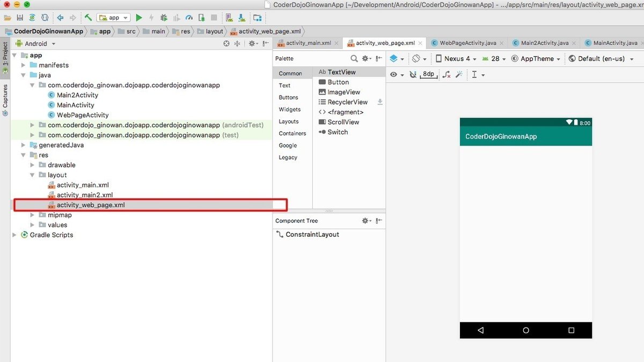Open the design surface layers dropdown
The height and width of the screenshot is (362, 644).
tap(397, 59)
